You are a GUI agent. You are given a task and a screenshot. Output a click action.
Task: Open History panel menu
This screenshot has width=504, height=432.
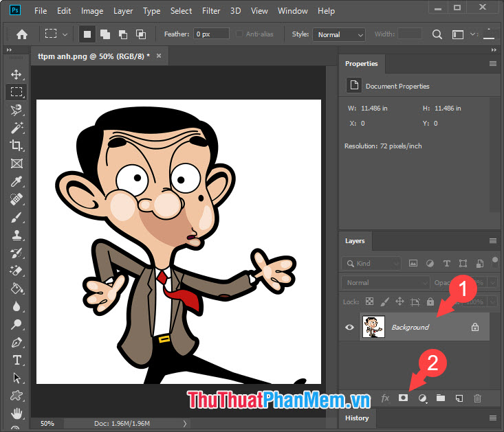point(493,418)
